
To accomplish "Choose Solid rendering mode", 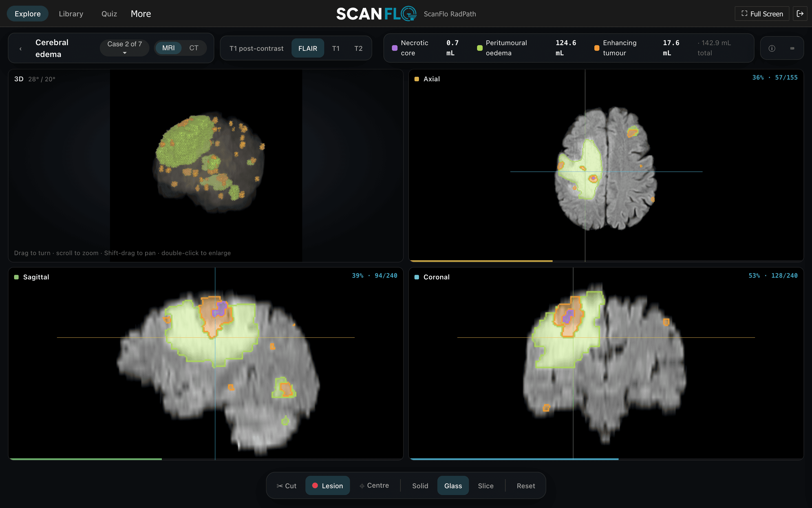I will tap(420, 486).
